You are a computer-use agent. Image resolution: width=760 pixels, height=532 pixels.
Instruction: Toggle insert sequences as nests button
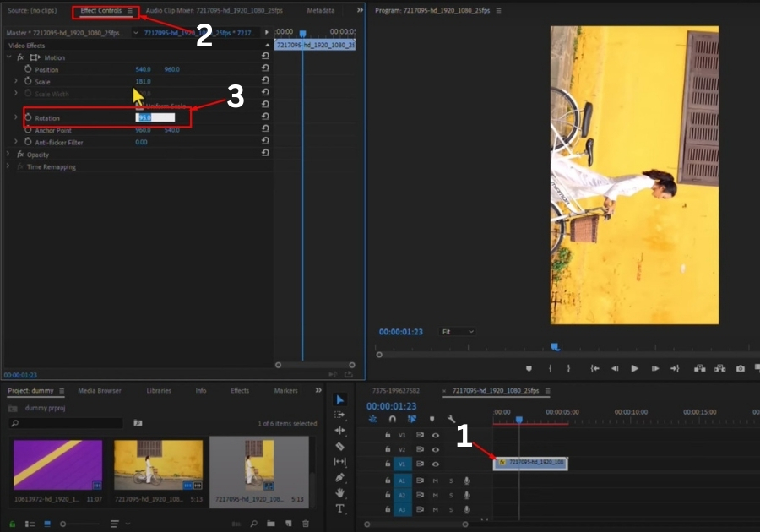[x=372, y=419]
